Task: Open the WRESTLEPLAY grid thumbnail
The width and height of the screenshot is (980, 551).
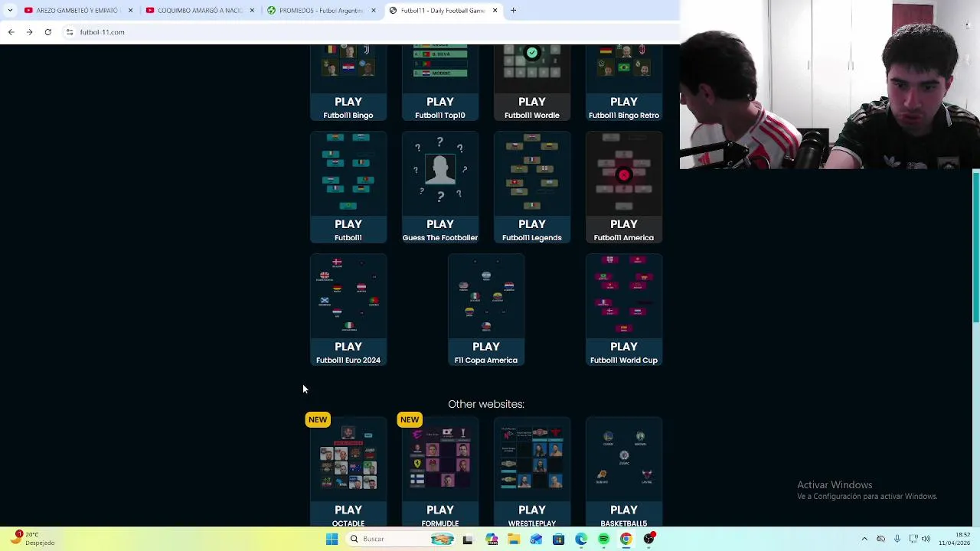Action: click(531, 458)
